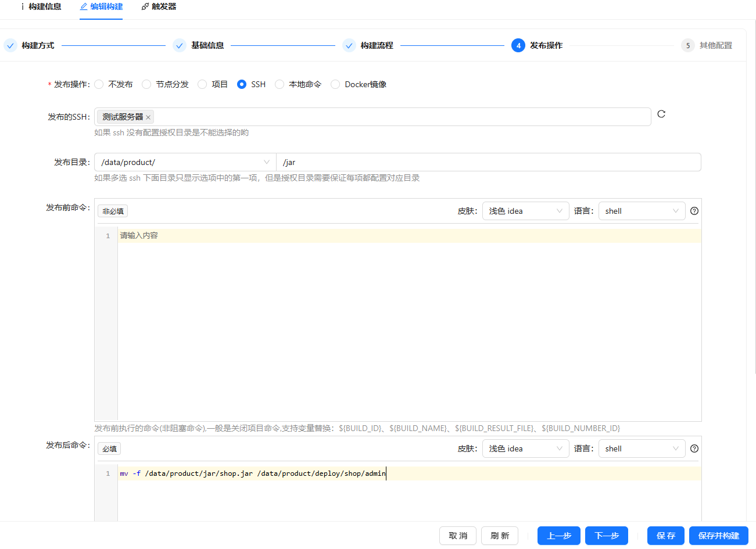This screenshot has height=549, width=756.
Task: Remove the 测试服务器 SSH tag
Action: click(x=148, y=116)
